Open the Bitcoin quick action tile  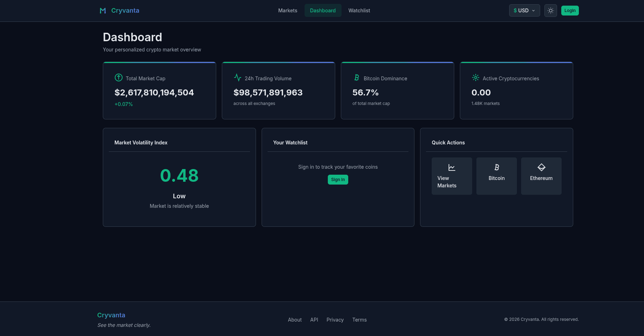(496, 176)
